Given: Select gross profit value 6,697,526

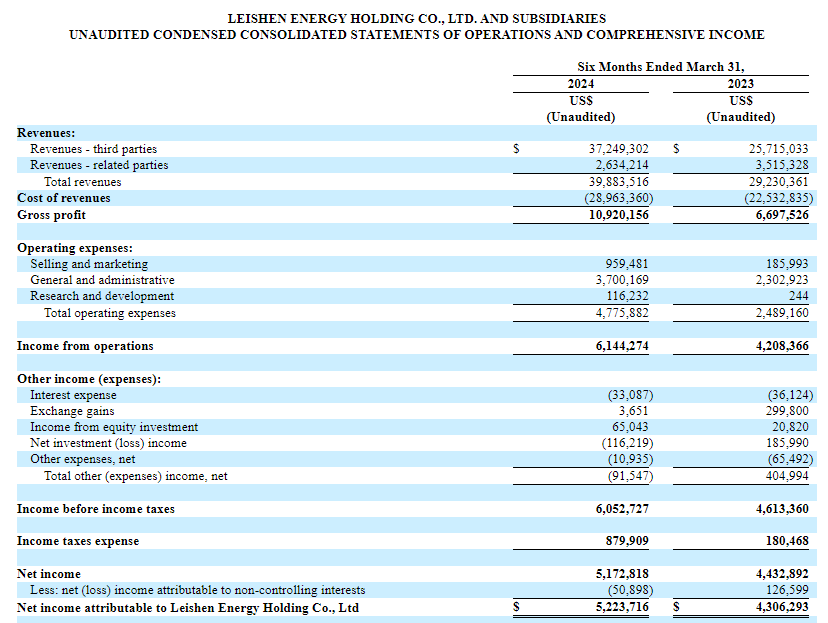Looking at the screenshot, I should tap(782, 215).
